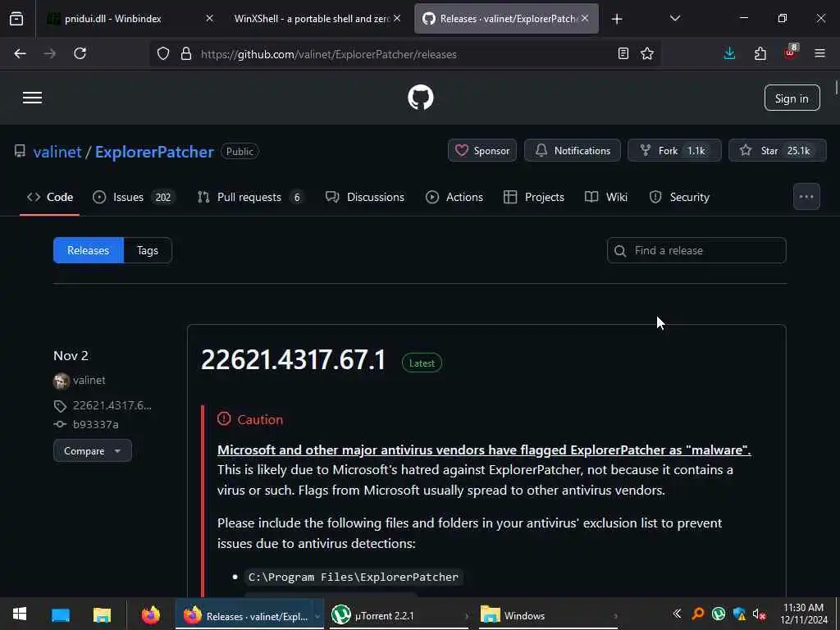Viewport: 840px width, 630px height.
Task: Open Firefox tracking protection shield
Action: click(163, 53)
